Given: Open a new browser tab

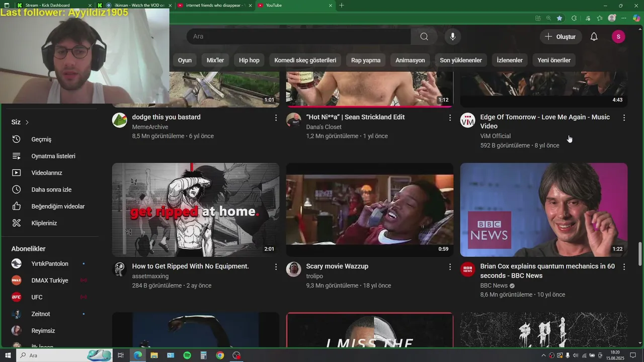Looking at the screenshot, I should tap(342, 5).
